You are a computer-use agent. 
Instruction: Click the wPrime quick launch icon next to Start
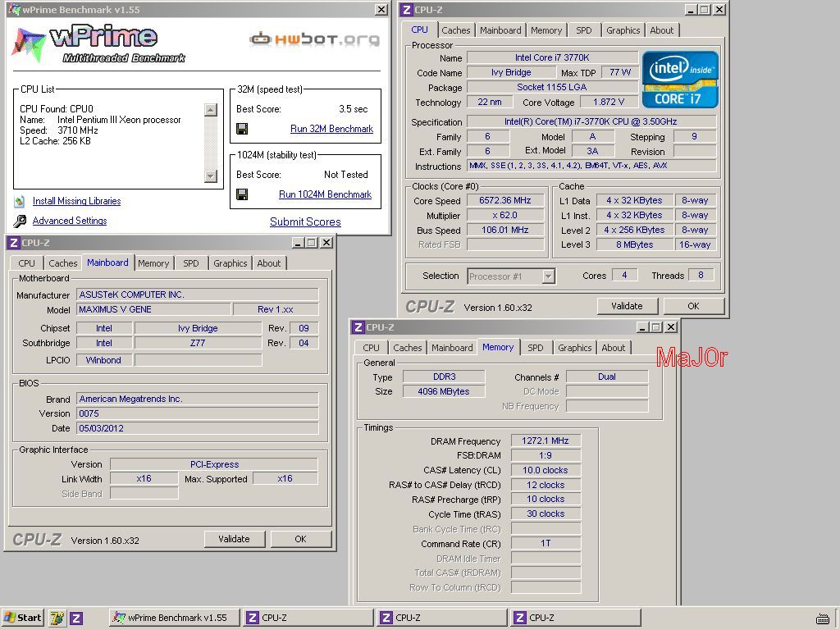point(57,619)
